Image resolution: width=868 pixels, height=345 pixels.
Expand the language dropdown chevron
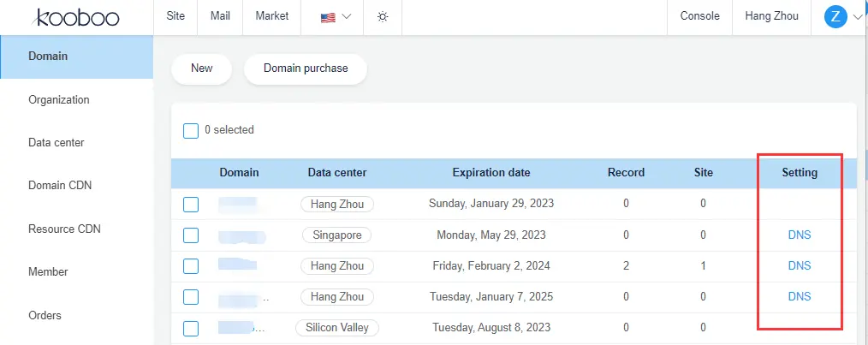click(347, 16)
